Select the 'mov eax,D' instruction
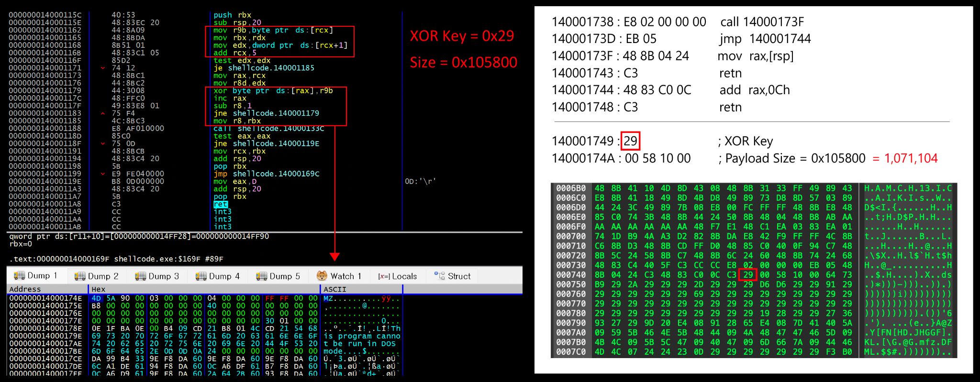980x382 pixels. coord(235,181)
